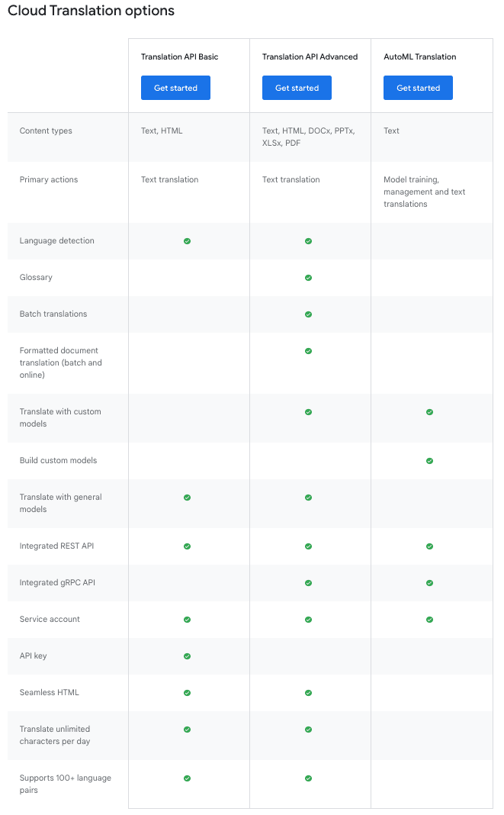
Task: Click the Service account checkmark for Translation API Basic
Action: [x=187, y=620]
